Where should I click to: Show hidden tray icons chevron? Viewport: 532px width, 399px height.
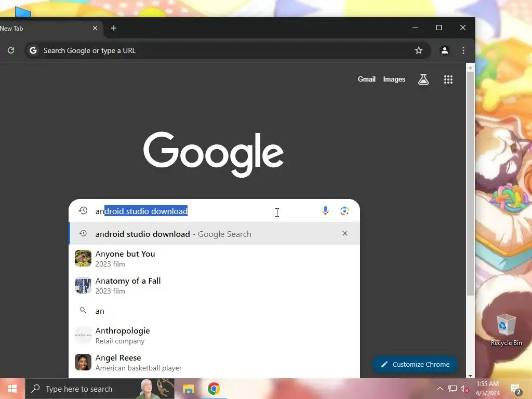[x=440, y=389]
